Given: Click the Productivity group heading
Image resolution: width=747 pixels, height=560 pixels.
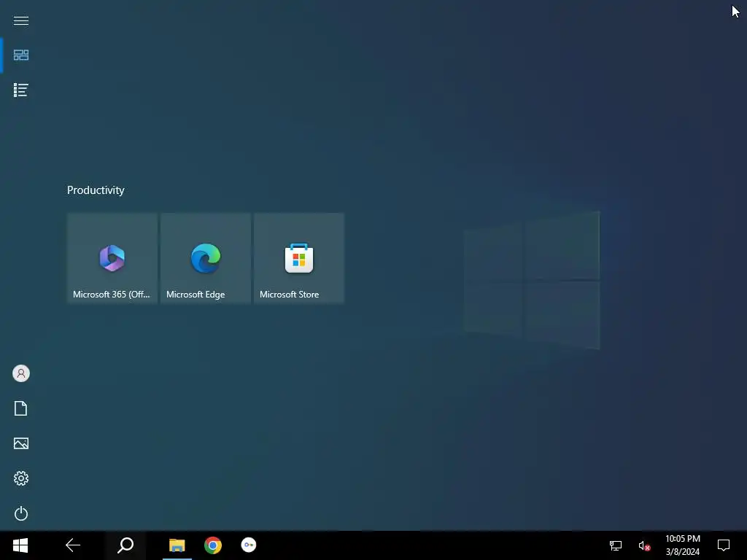Looking at the screenshot, I should point(96,190).
